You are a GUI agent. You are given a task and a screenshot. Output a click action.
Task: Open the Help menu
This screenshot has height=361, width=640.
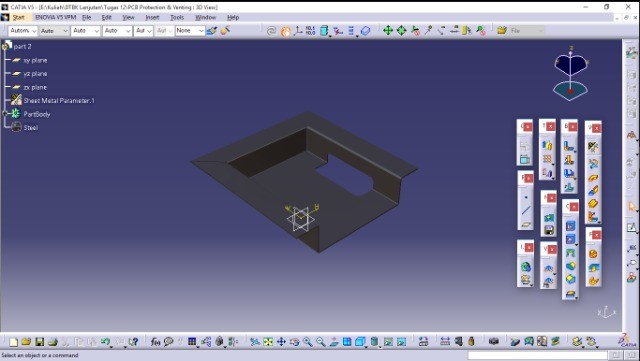point(233,18)
